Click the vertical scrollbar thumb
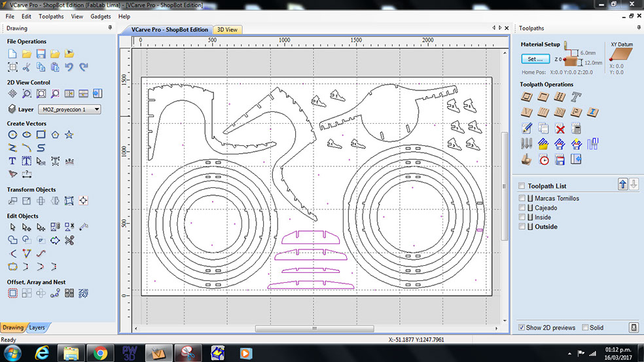The width and height of the screenshot is (644, 362). coord(505,186)
